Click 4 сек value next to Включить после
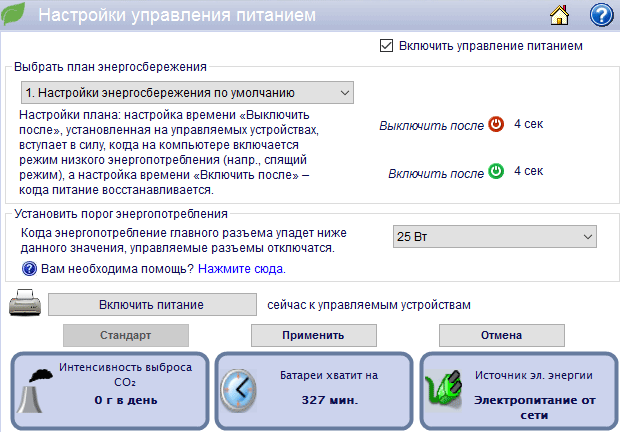620x435 pixels. tap(529, 171)
